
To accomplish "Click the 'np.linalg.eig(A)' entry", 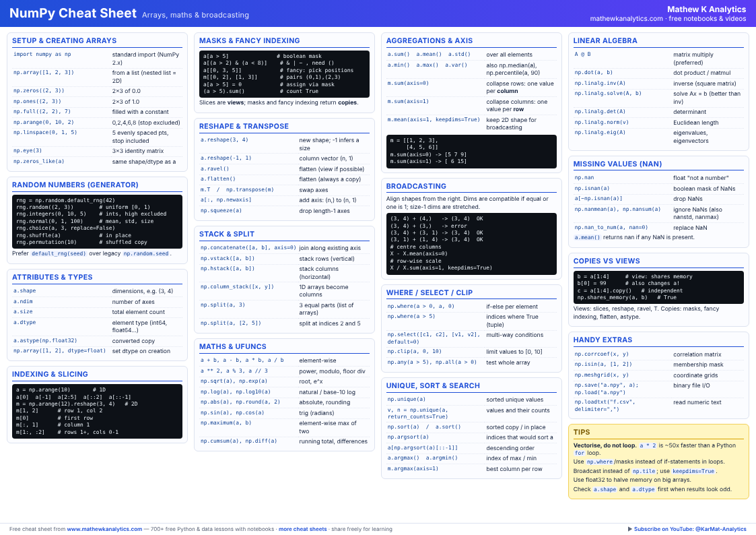I will (600, 132).
